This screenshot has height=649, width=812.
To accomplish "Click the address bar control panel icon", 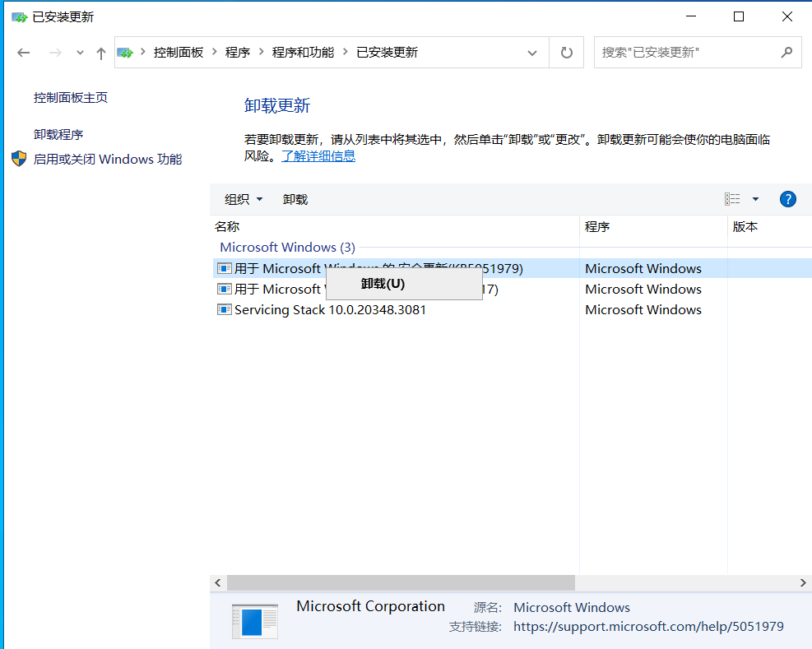I will click(x=125, y=53).
